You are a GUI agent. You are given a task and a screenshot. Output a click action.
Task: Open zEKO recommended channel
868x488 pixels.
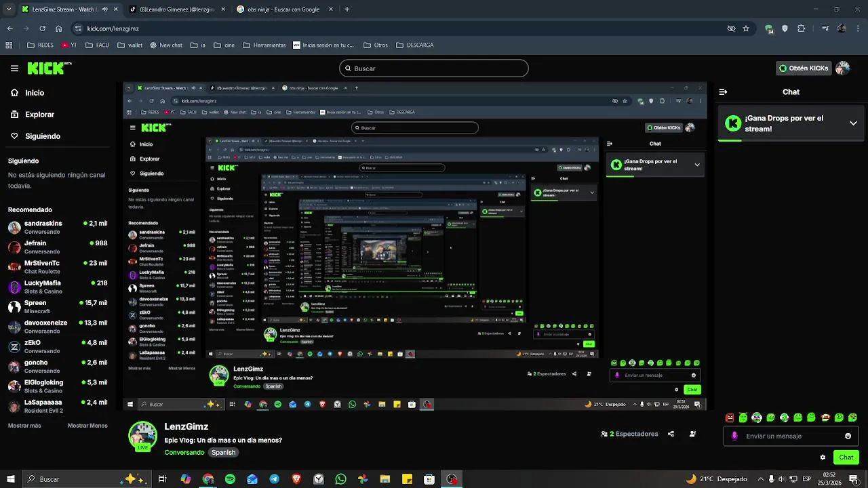(x=58, y=346)
